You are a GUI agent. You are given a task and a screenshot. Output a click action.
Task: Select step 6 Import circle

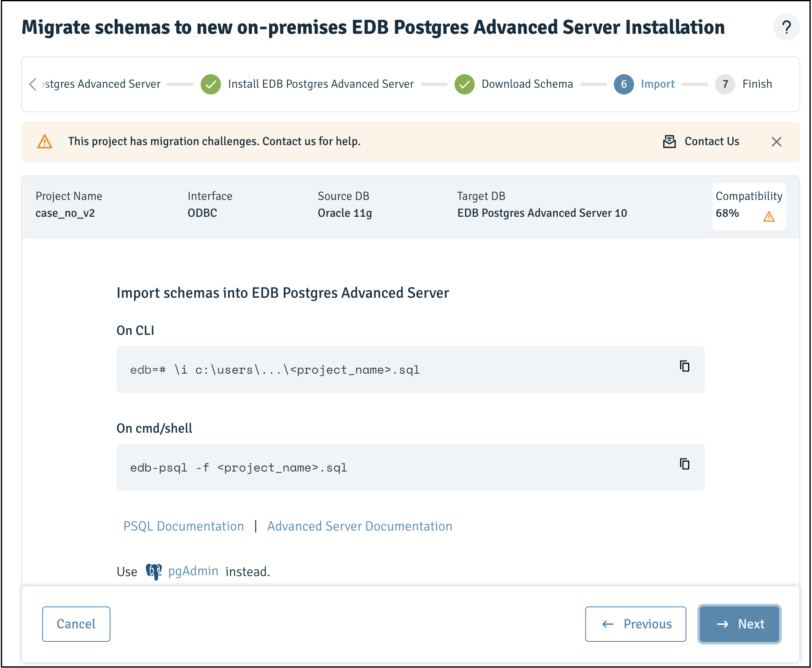[x=624, y=84]
